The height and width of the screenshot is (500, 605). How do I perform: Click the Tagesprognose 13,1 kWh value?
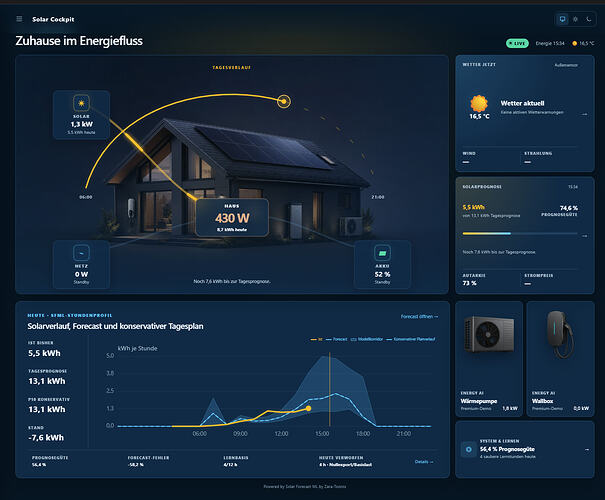pos(47,381)
